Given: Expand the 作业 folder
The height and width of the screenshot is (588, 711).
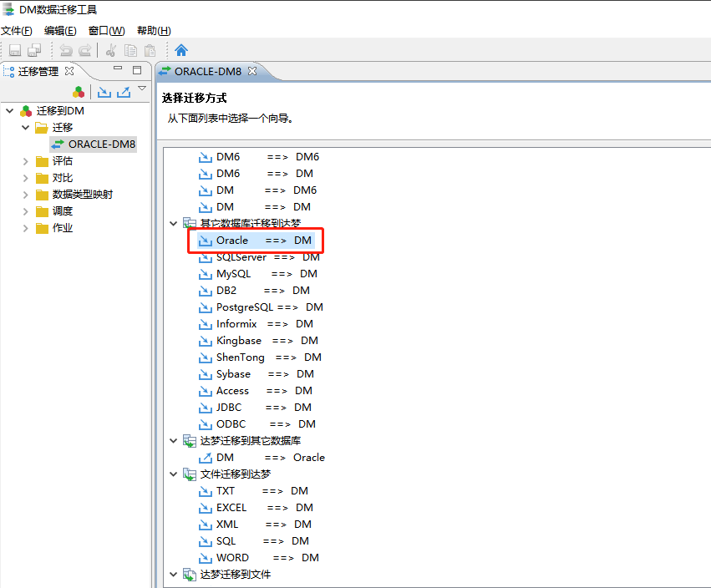Looking at the screenshot, I should (x=26, y=228).
